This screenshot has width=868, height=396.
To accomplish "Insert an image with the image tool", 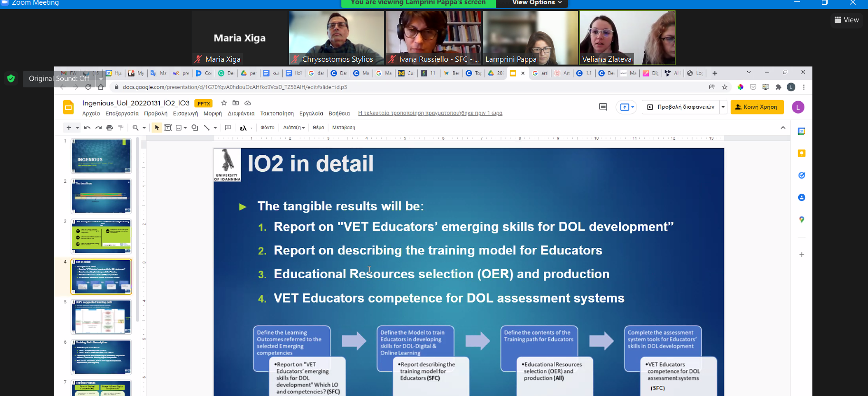I will (179, 128).
